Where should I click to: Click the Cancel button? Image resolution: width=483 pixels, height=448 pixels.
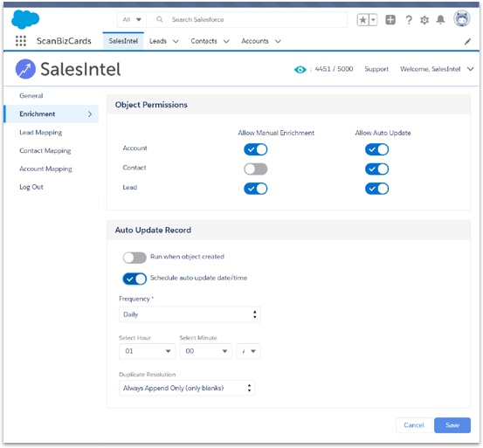coord(414,425)
